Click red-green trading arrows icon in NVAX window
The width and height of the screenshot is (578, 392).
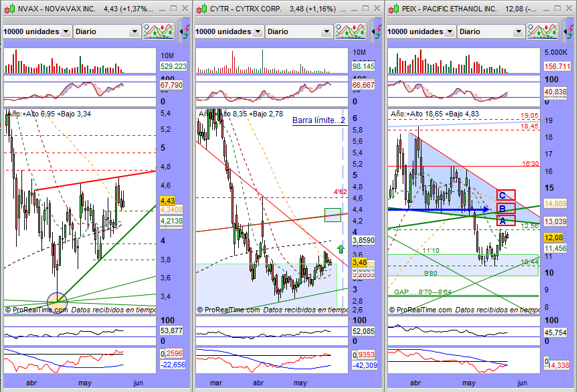185,31
